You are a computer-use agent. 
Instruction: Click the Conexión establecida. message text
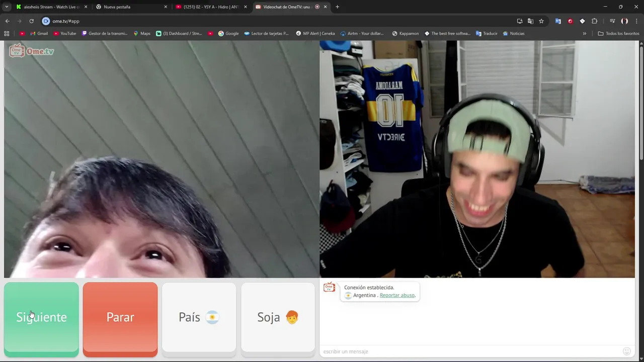[x=369, y=288]
